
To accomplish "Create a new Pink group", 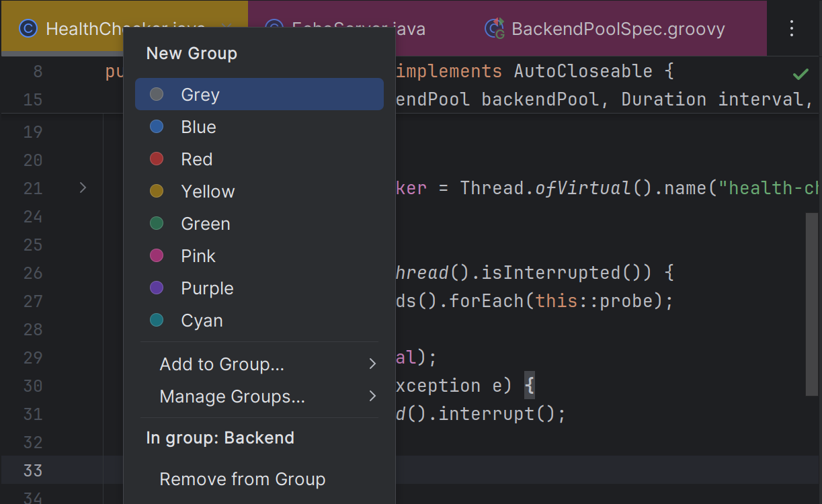I will pyautogui.click(x=259, y=255).
